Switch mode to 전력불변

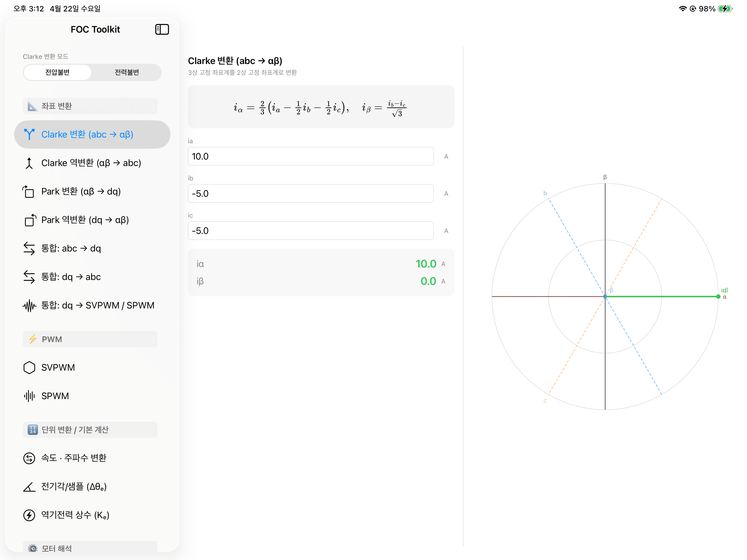coord(127,72)
